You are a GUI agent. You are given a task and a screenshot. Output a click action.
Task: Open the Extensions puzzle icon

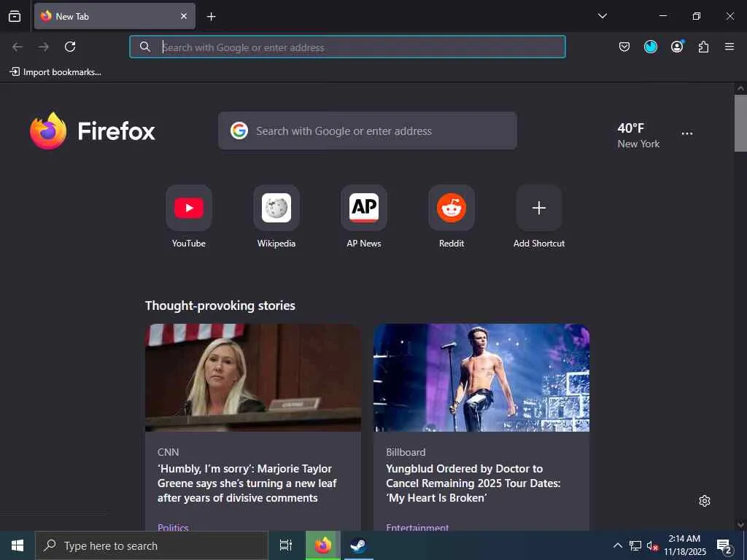tap(703, 47)
